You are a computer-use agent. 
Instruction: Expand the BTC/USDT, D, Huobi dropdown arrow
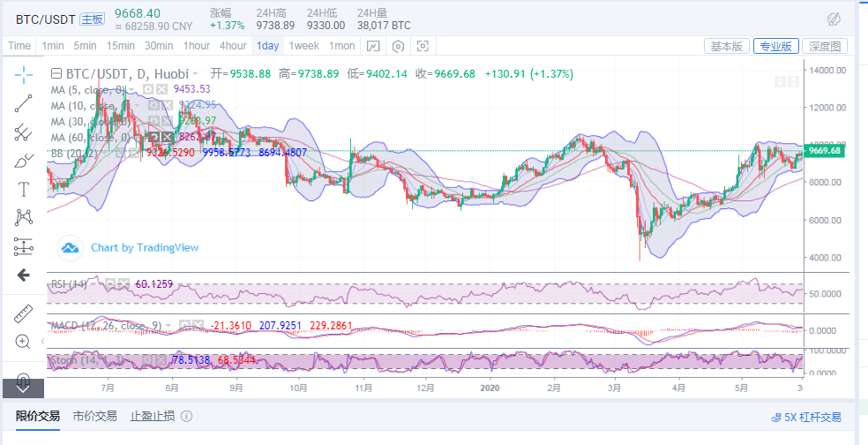(195, 73)
